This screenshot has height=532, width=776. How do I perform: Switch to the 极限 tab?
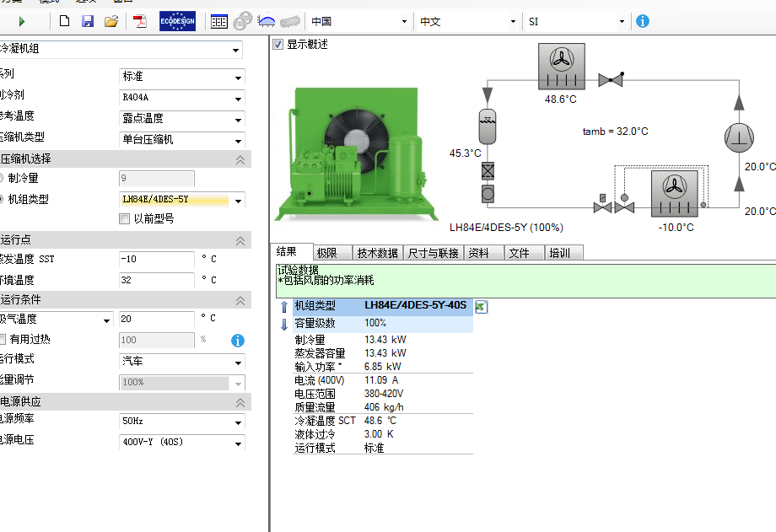coord(332,253)
